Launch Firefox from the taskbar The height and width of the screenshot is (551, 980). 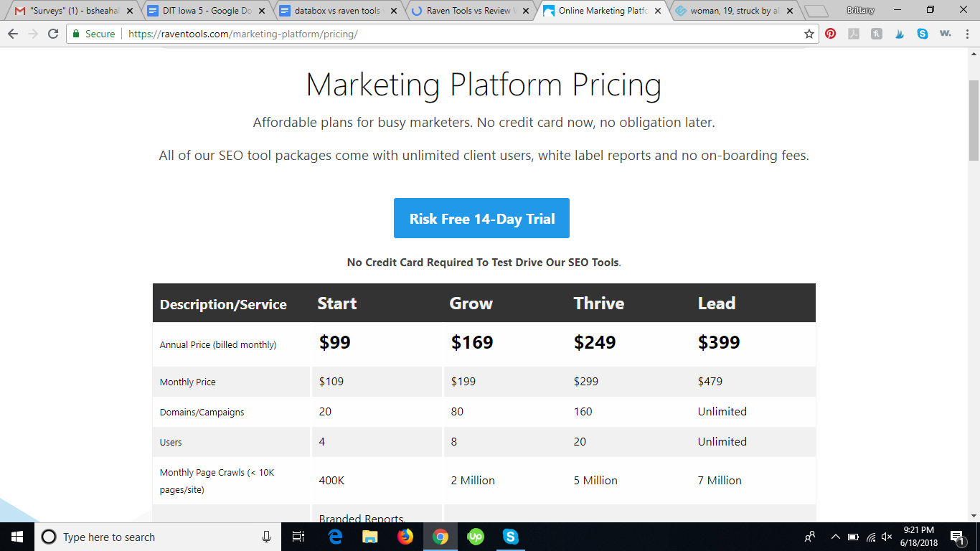(x=405, y=537)
